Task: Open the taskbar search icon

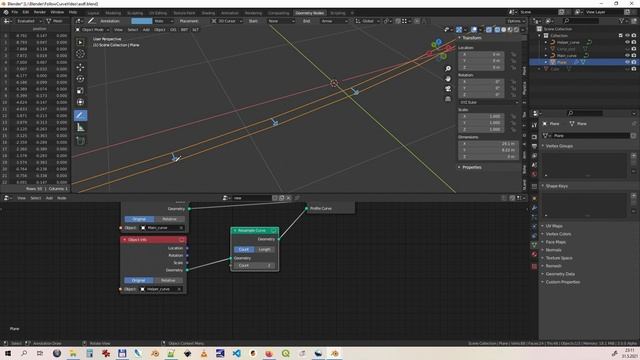Action: pos(24,353)
